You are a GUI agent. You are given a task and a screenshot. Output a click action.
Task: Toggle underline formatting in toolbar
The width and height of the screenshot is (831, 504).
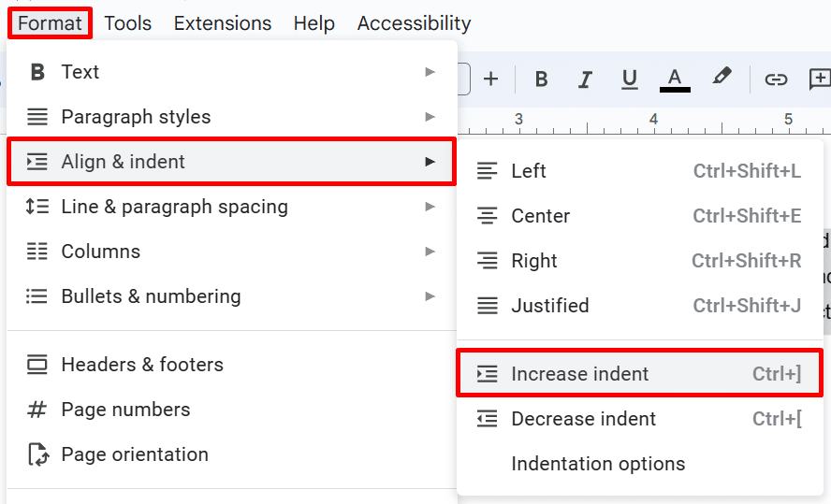click(630, 79)
